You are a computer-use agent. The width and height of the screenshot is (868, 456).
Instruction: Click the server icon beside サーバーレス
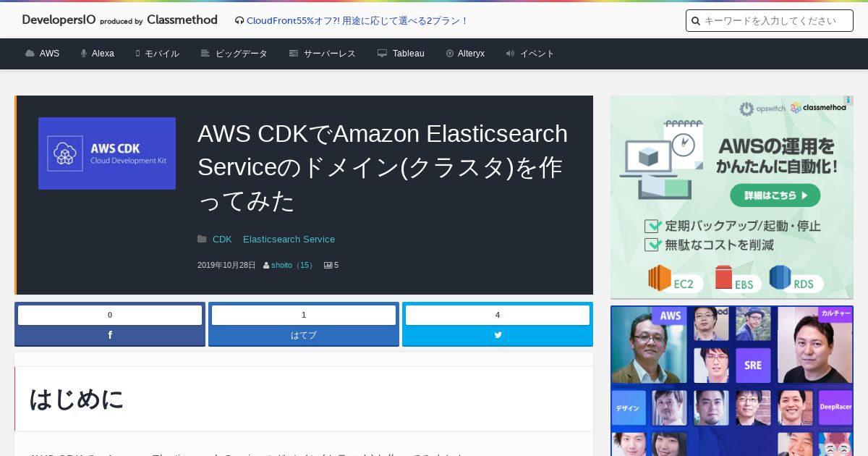click(294, 54)
